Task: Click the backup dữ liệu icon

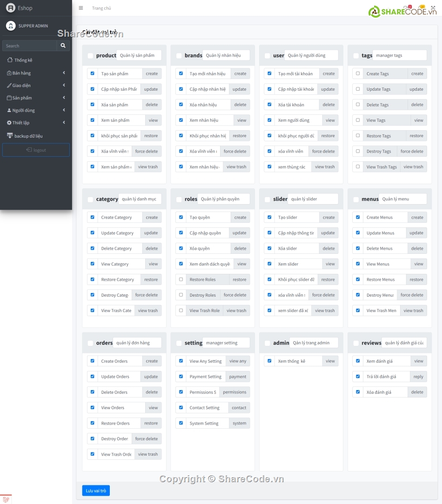Action: tap(10, 136)
